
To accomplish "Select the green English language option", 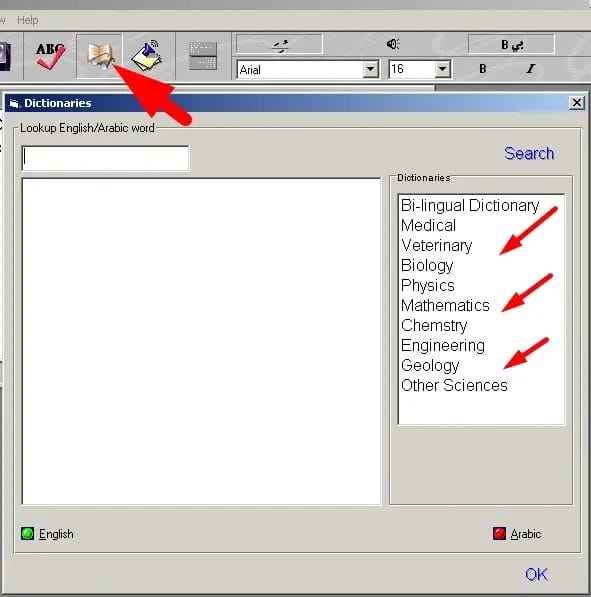I will tap(47, 534).
